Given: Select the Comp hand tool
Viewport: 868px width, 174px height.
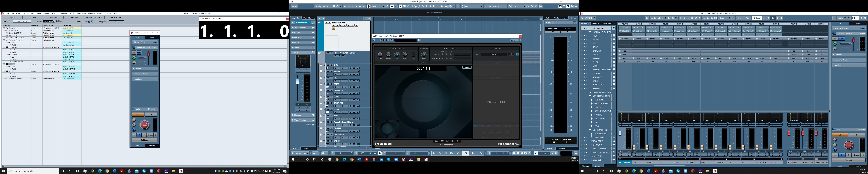Looking at the screenshot, I should (431, 6).
